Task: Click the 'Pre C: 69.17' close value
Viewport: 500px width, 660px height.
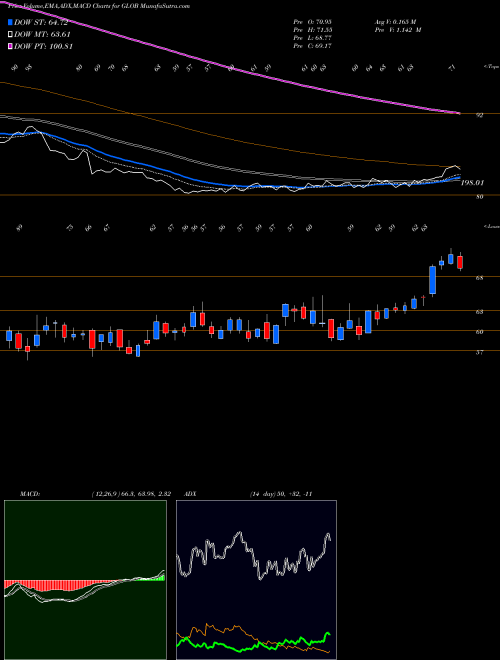Action: pos(313,45)
